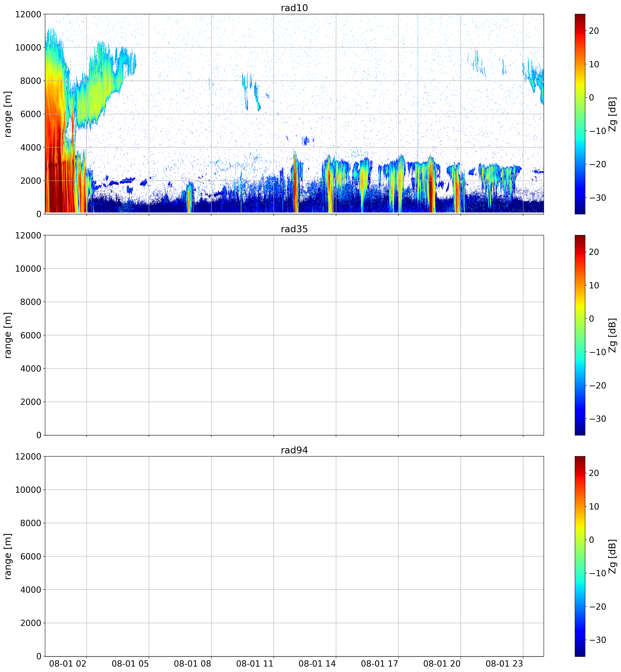This screenshot has width=621, height=672.
Task: Click the 2000 range tick of rad10 panel
Action: coord(31,181)
